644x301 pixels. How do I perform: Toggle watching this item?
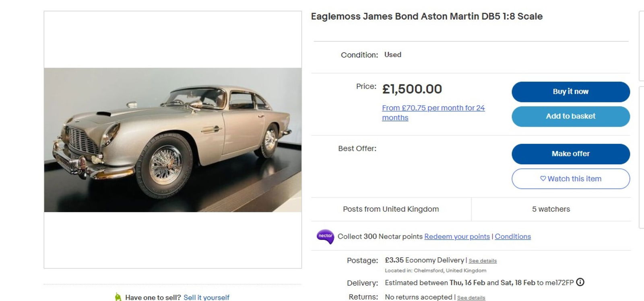[x=570, y=178]
